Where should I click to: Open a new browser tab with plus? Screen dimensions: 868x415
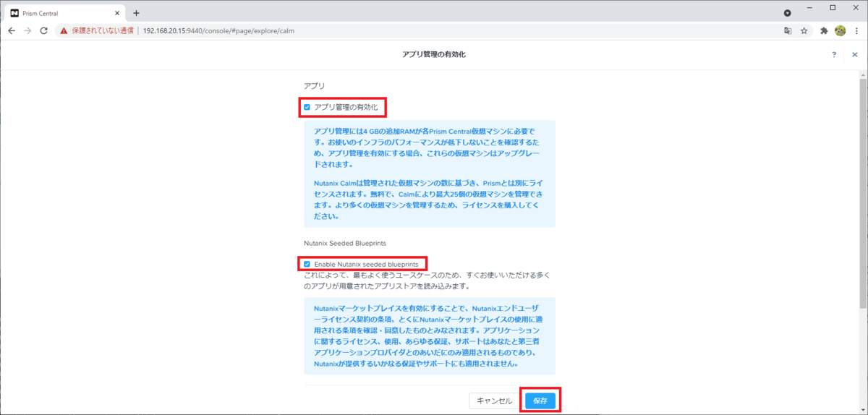pyautogui.click(x=136, y=13)
